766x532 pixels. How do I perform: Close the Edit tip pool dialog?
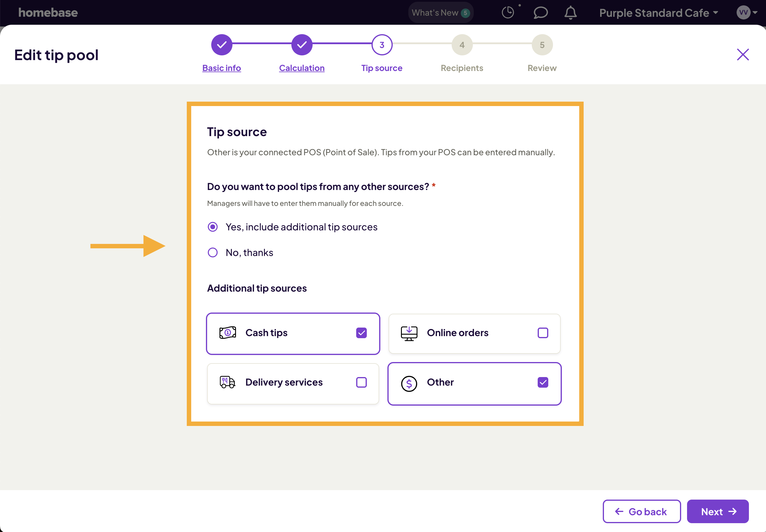(x=743, y=54)
